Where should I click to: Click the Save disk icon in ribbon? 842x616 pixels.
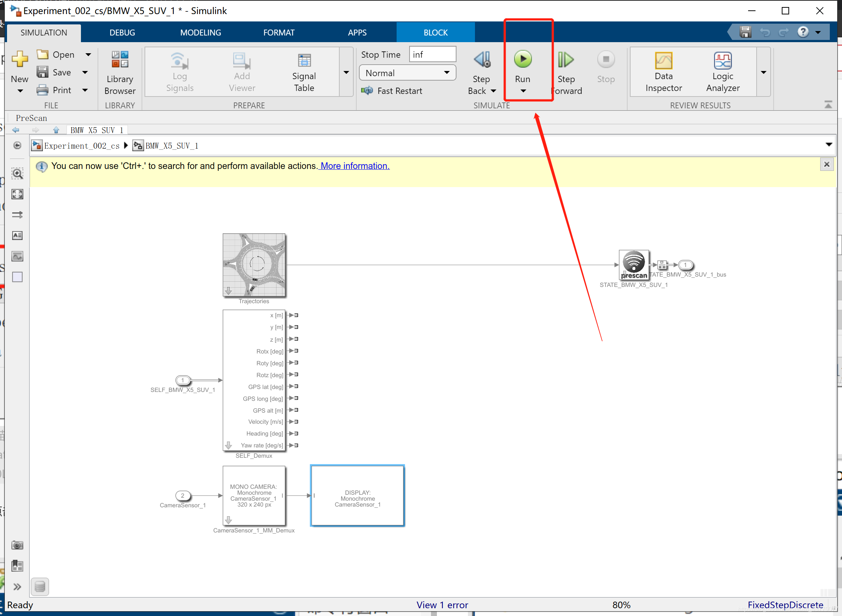[x=43, y=72]
